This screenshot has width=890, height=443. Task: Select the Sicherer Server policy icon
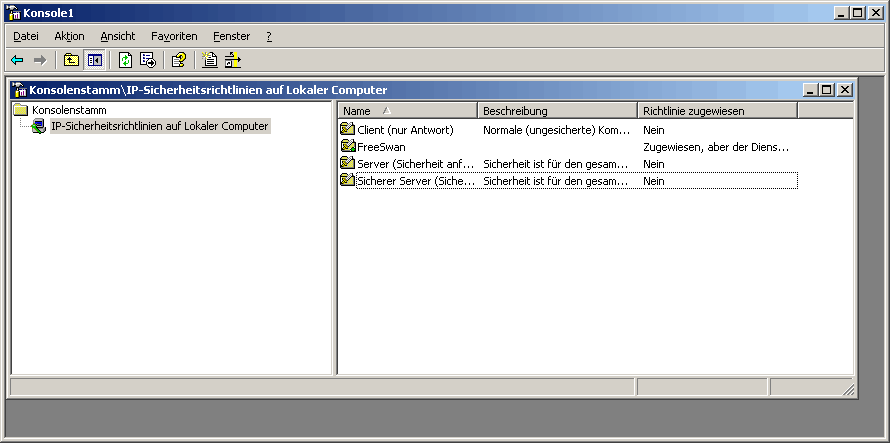pos(347,181)
